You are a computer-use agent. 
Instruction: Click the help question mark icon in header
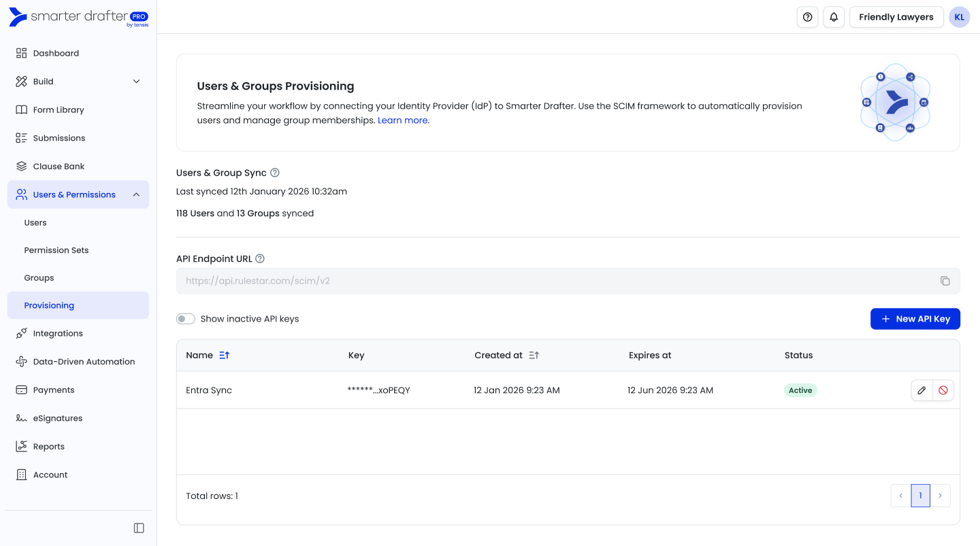tap(807, 17)
